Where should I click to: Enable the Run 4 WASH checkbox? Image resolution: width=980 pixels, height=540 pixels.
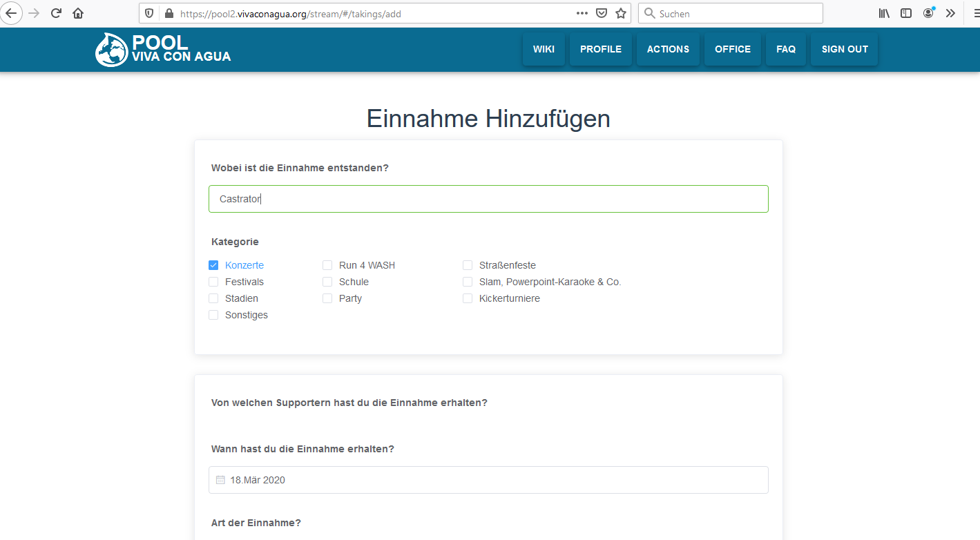(x=327, y=265)
